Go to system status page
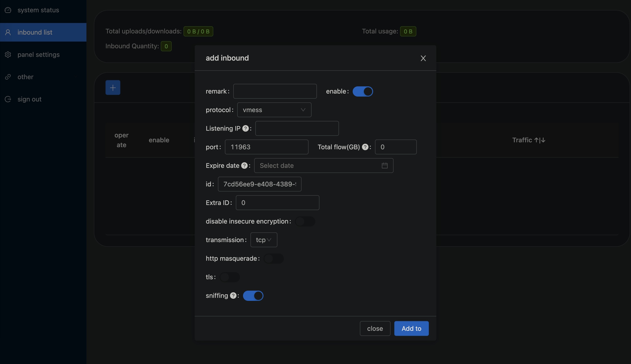 tap(38, 10)
